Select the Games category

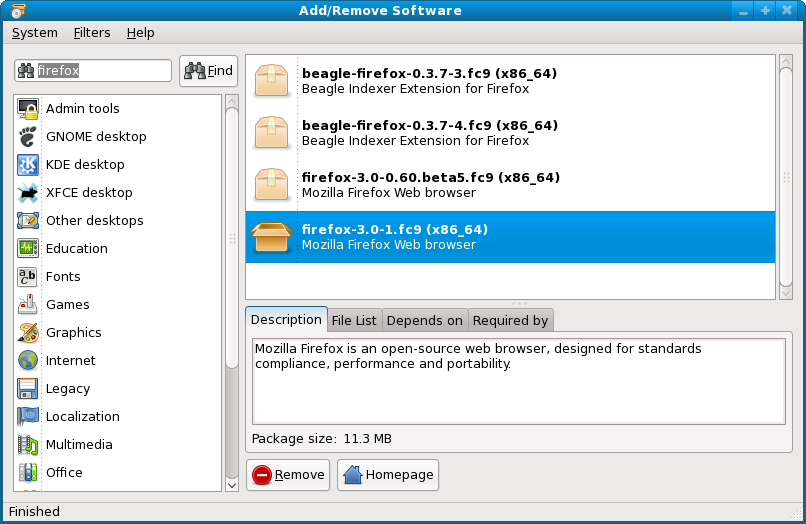click(118, 304)
